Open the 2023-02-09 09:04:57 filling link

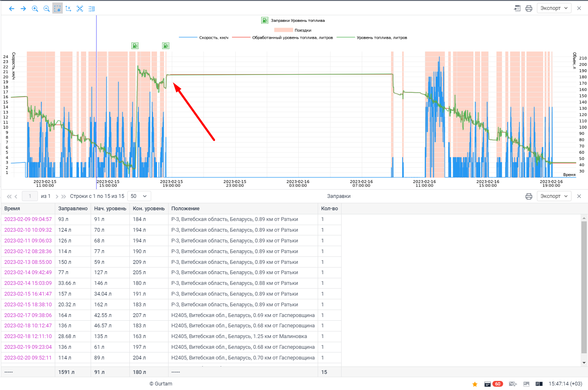click(x=28, y=219)
